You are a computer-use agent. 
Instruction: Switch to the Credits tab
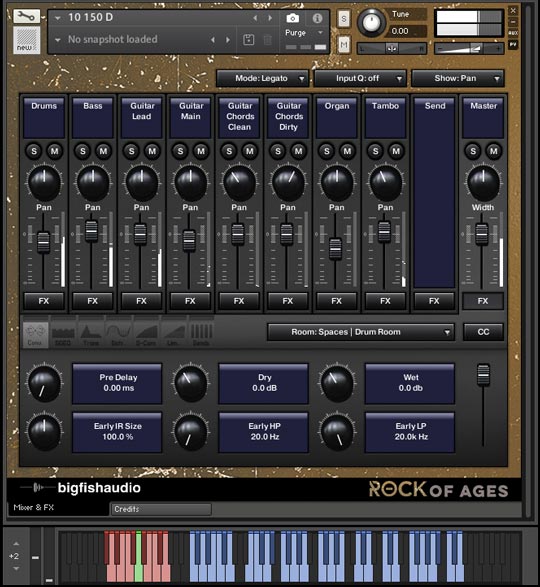(x=161, y=509)
